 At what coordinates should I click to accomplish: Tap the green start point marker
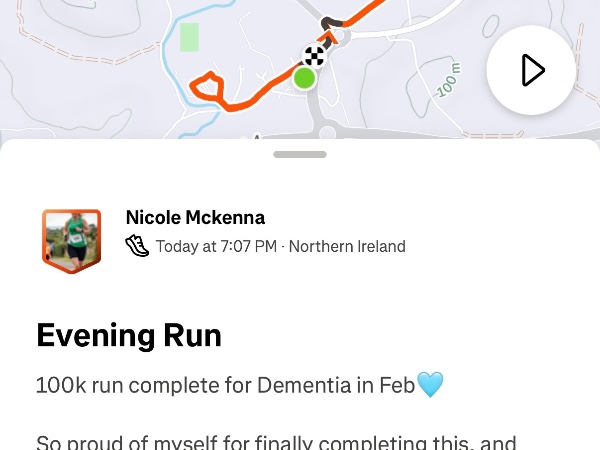(304, 78)
